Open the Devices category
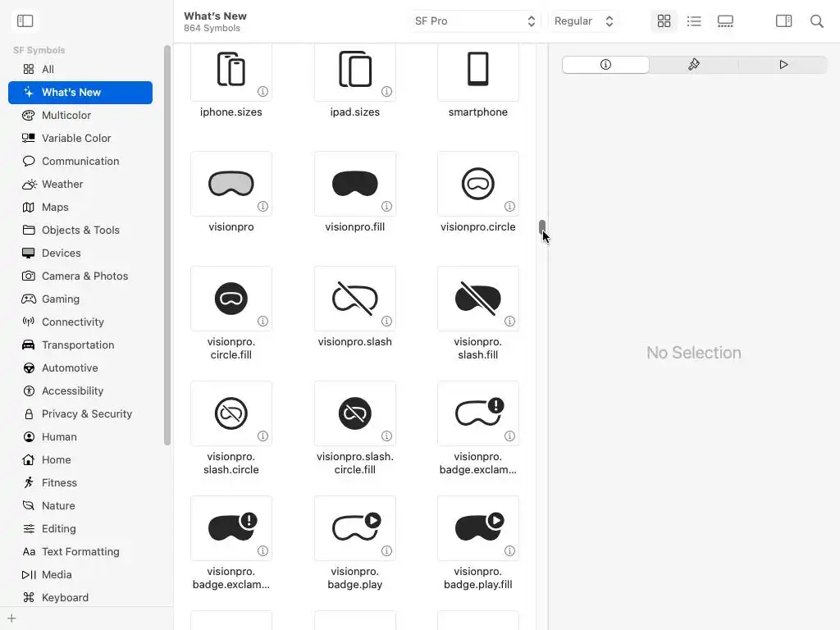Screen dimensions: 840x630 [x=80, y=253]
